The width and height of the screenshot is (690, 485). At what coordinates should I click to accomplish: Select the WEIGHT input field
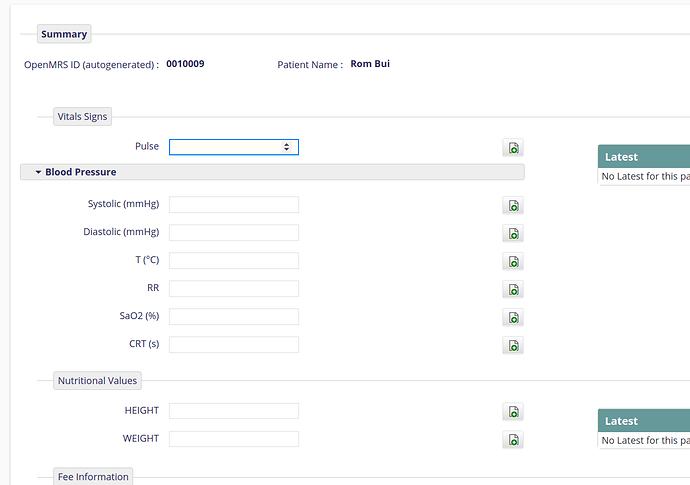point(234,439)
